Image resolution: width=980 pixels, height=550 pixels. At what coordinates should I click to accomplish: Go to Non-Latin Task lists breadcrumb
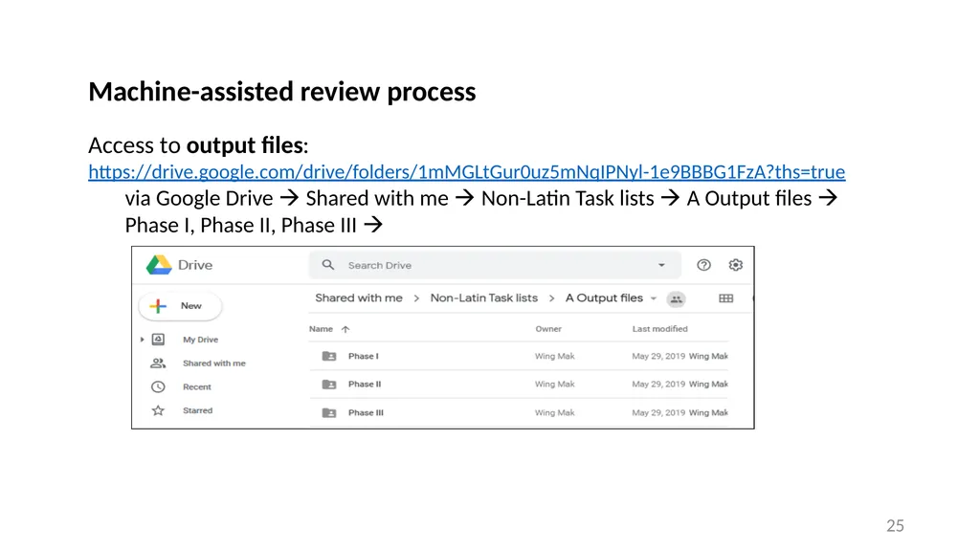pos(483,298)
